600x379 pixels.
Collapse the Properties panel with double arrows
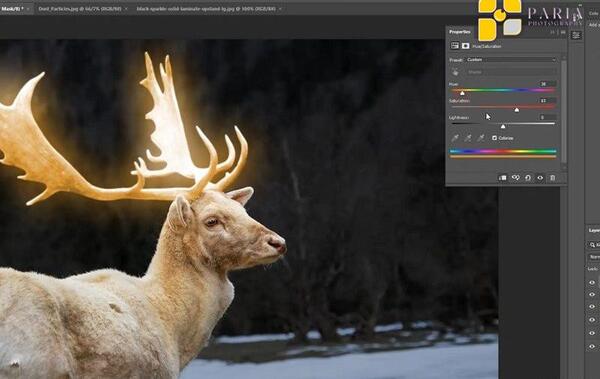553,32
